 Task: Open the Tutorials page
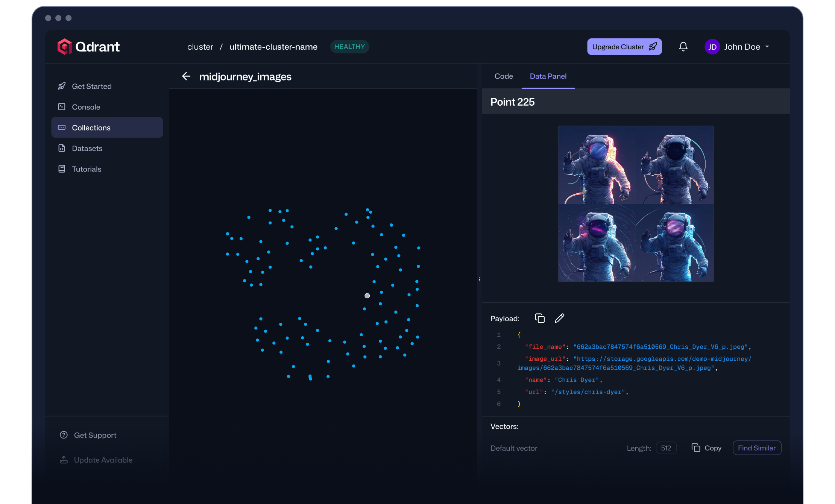pyautogui.click(x=87, y=169)
